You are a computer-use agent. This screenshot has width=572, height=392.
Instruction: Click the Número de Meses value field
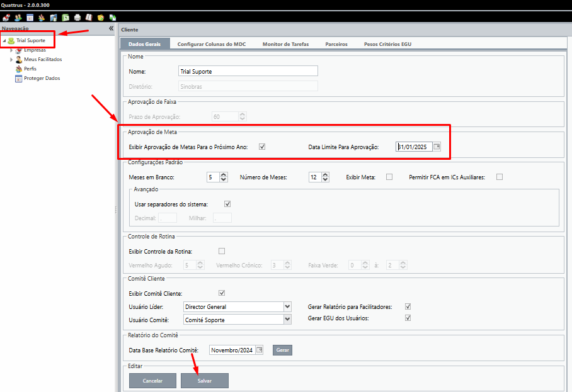click(x=315, y=177)
